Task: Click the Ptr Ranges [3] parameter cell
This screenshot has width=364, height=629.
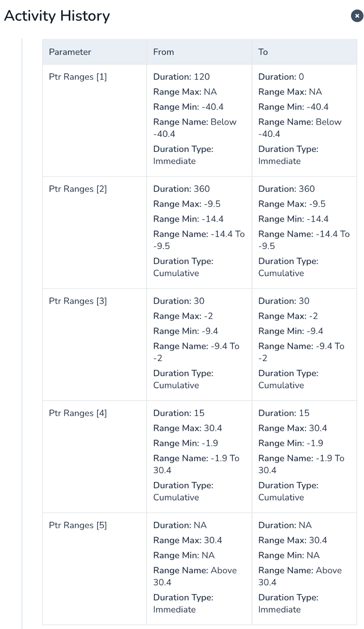Action: click(x=94, y=345)
